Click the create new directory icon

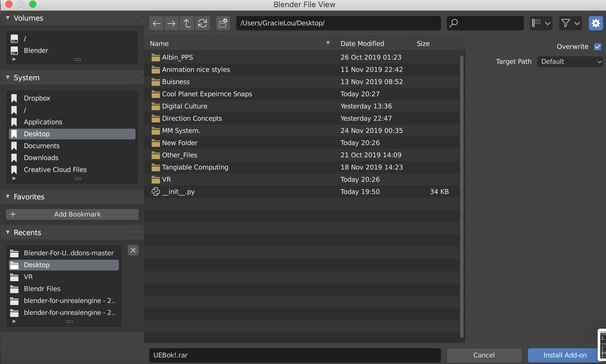pos(223,23)
